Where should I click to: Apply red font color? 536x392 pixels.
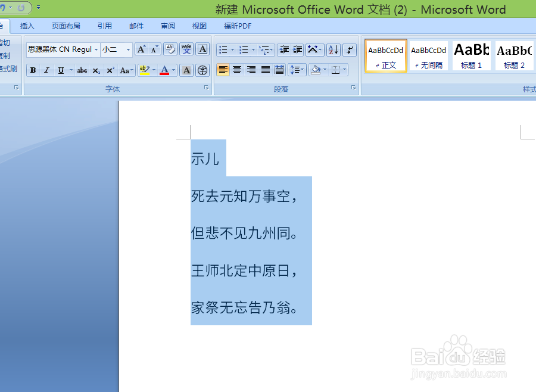[164, 70]
